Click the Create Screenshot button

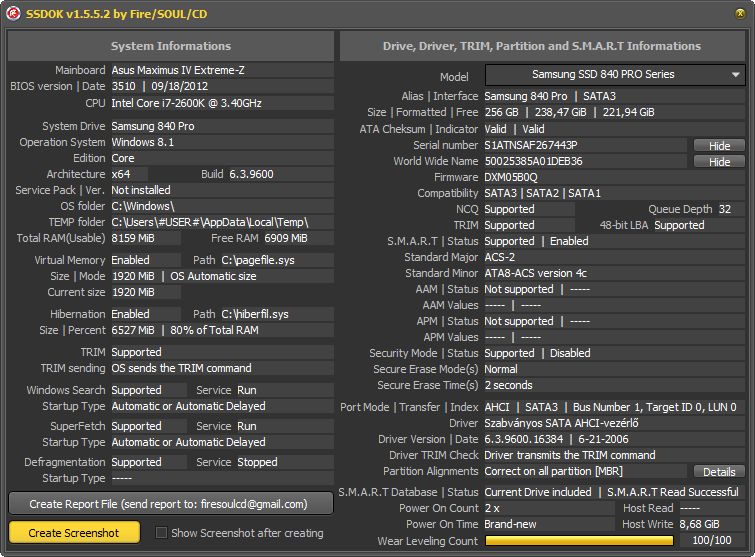tap(74, 533)
